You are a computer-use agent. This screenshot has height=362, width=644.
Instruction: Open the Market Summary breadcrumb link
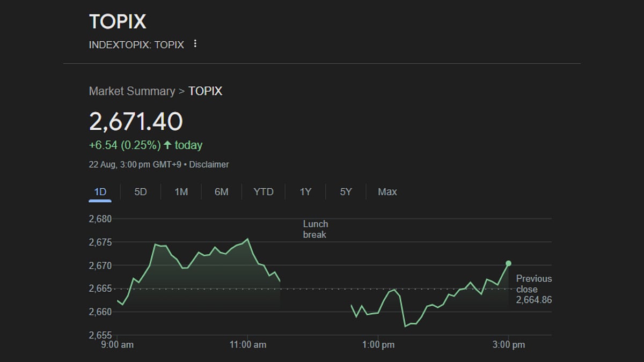coord(131,91)
